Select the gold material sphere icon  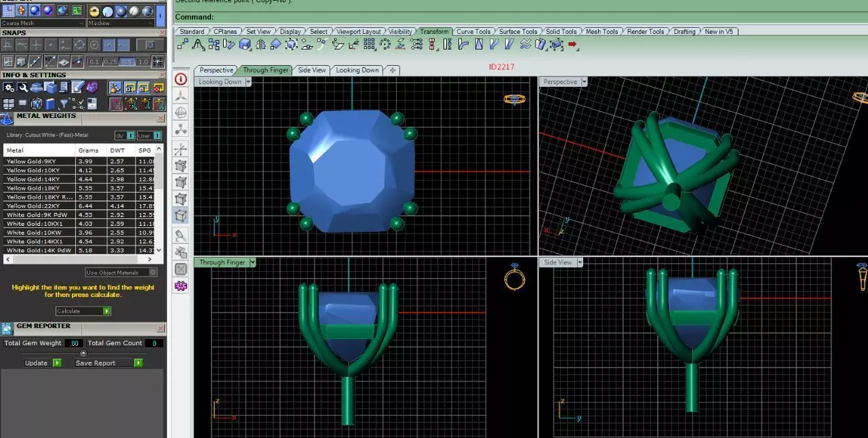[94, 11]
